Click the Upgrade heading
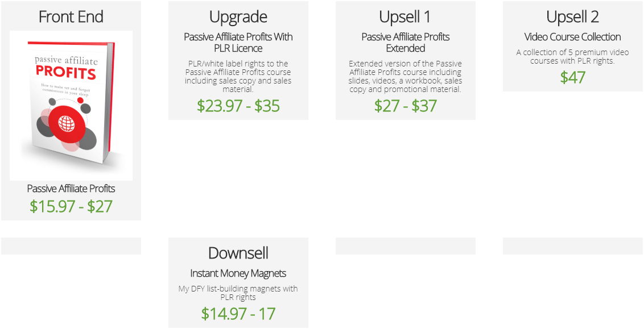644x329 pixels. pyautogui.click(x=238, y=17)
